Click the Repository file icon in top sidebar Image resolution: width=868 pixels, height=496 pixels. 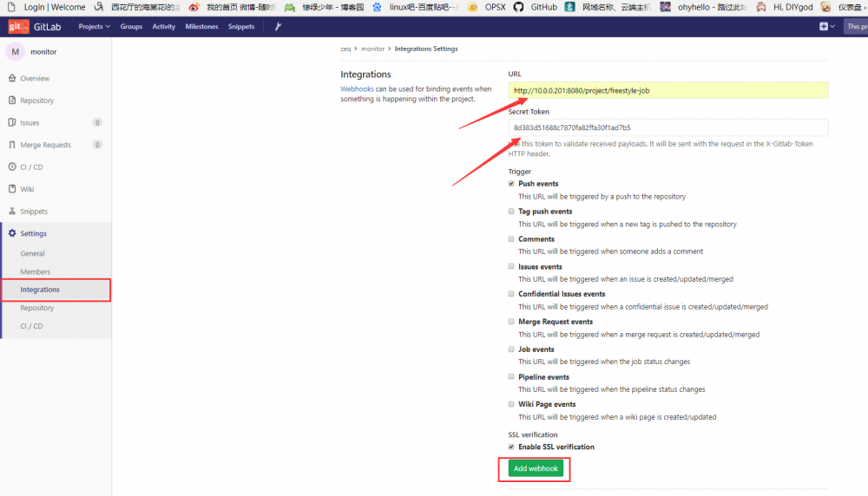coord(12,100)
